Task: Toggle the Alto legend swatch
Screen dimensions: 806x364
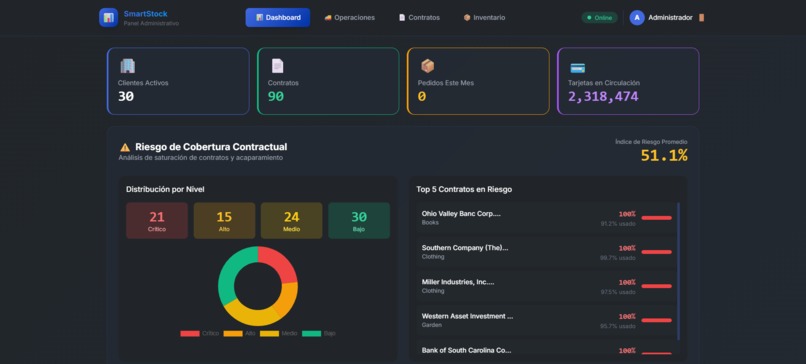Action: pyautogui.click(x=233, y=334)
